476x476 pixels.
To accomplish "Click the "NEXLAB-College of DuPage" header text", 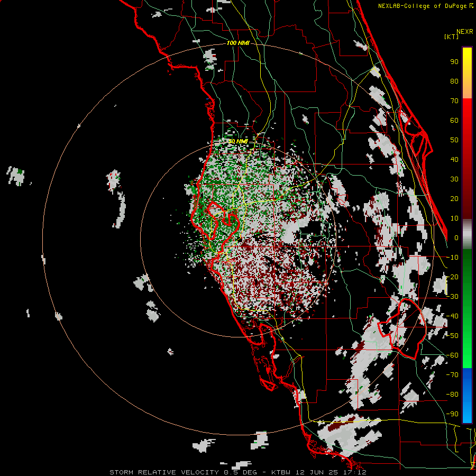I will 422,6.
